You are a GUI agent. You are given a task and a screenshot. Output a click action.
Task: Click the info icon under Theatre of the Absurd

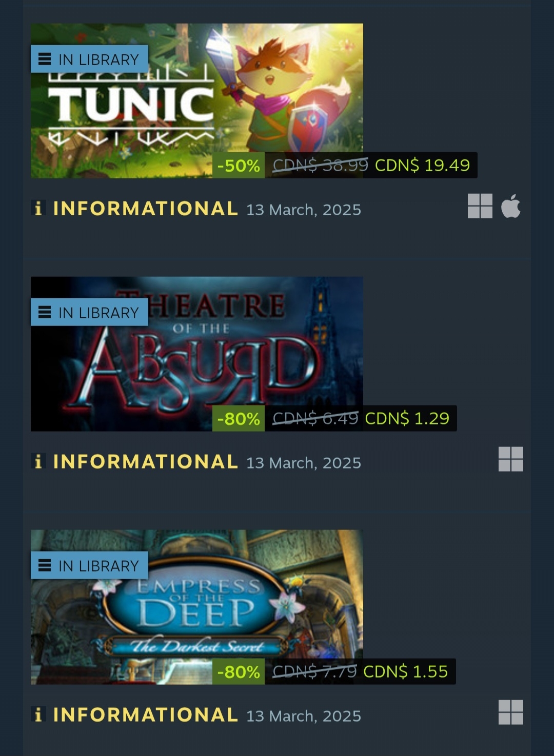tap(38, 461)
